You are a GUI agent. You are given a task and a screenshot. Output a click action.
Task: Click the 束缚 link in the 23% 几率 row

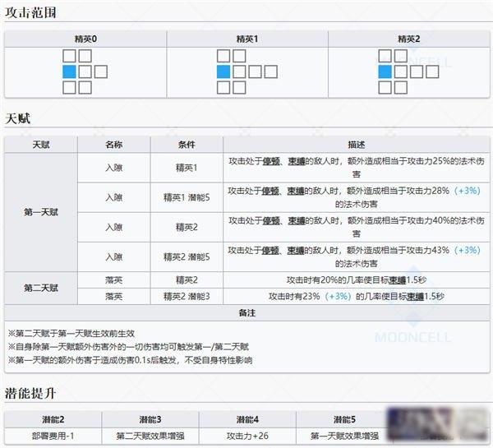(415, 297)
